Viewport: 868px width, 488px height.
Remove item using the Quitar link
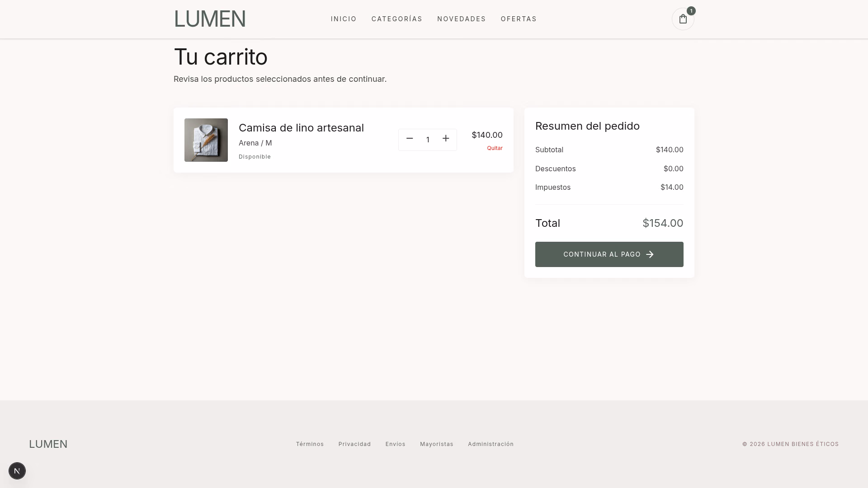(495, 148)
